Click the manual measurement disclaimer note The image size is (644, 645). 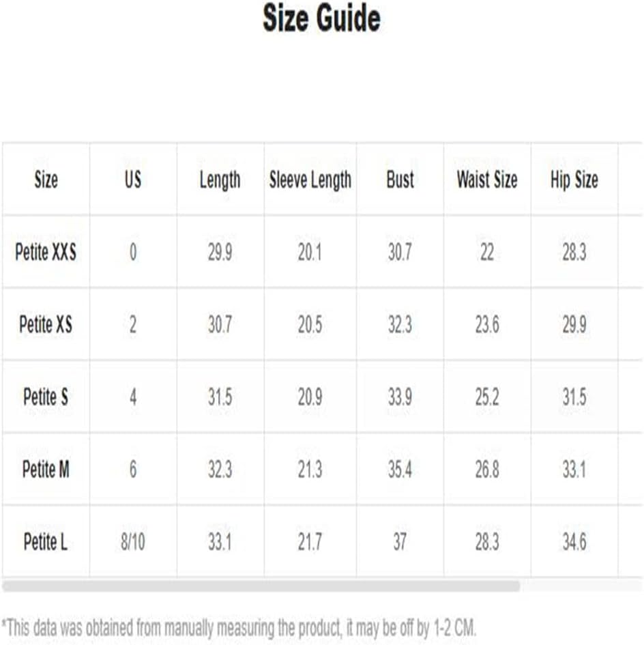point(239,628)
